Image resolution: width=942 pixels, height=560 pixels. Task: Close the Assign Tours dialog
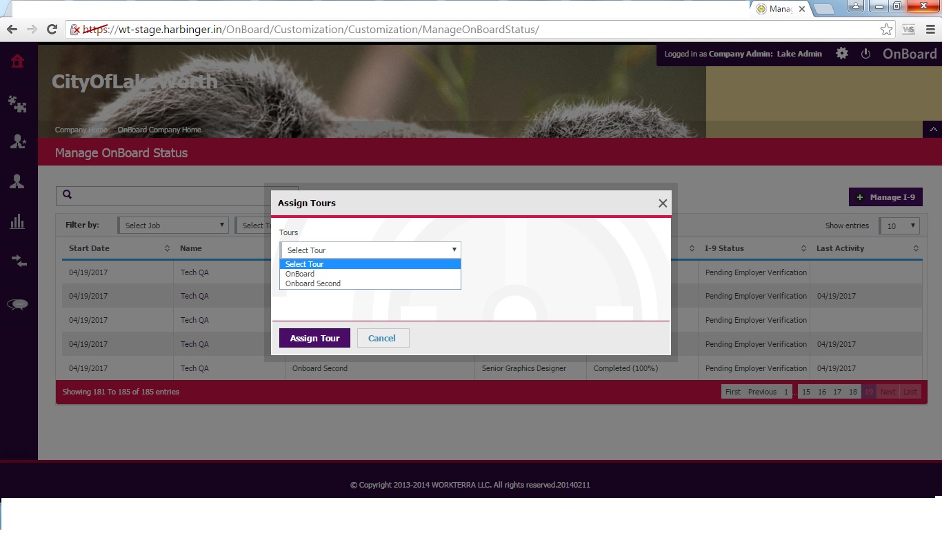pos(662,203)
